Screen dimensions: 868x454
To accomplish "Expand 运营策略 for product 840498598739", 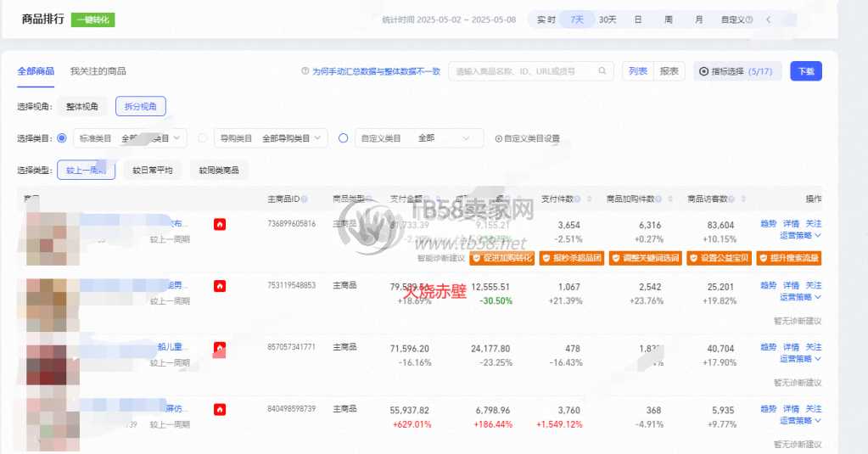I will pyautogui.click(x=800, y=421).
